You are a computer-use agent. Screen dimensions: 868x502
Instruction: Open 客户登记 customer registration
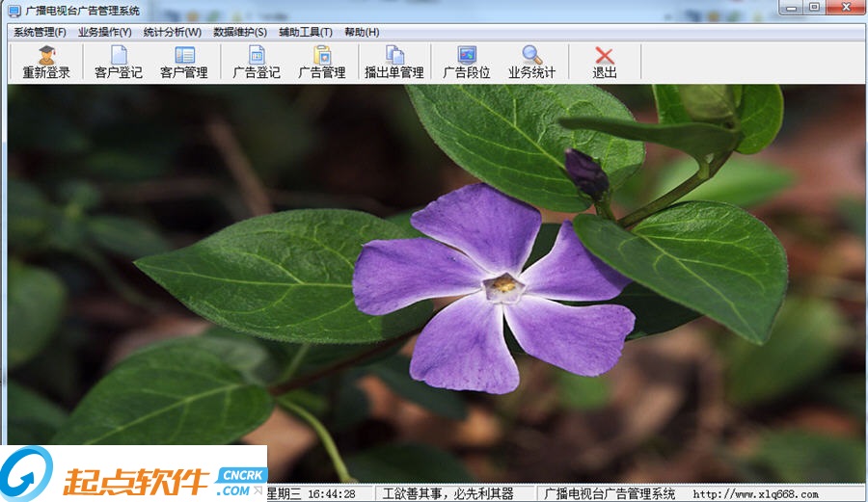(119, 63)
